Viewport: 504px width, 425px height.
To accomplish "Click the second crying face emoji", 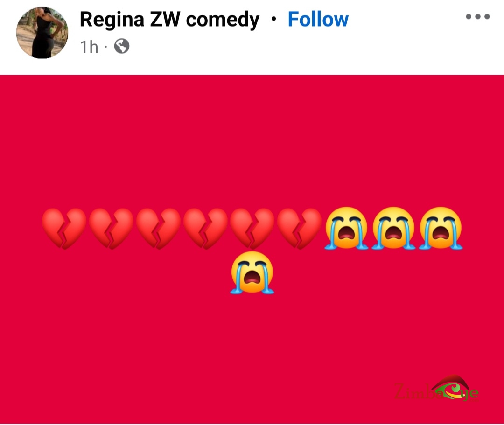I will point(393,228).
